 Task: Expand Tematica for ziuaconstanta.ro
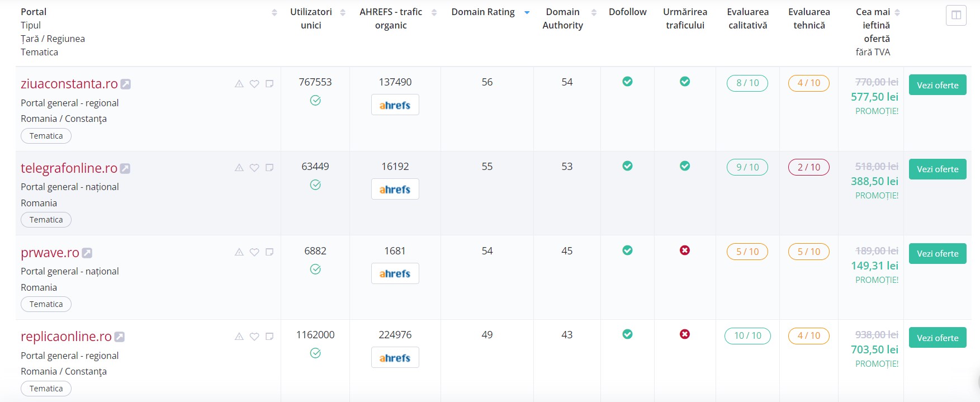pos(46,136)
